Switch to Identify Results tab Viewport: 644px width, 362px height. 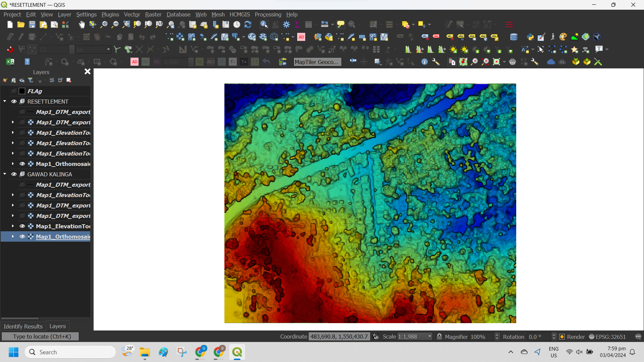click(x=23, y=326)
